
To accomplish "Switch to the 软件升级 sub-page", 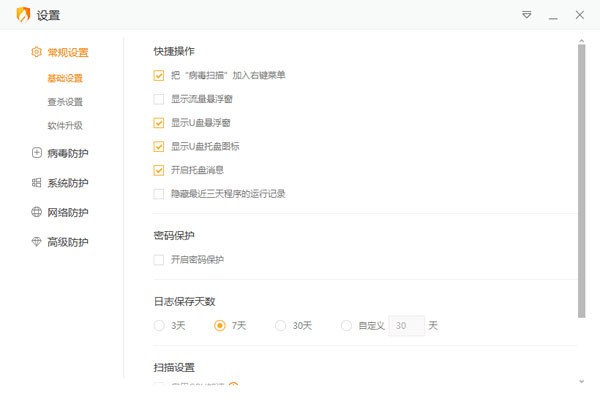I will tap(65, 126).
